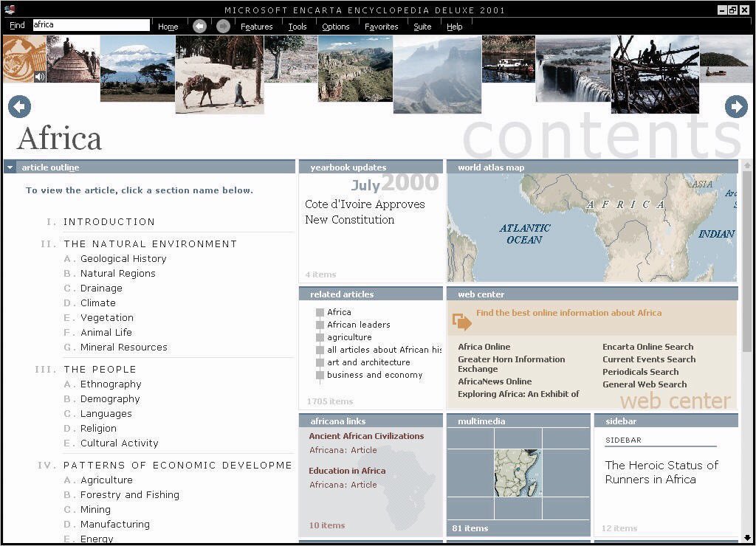Click the orange web center arrow icon
756x546 pixels.
coord(462,322)
